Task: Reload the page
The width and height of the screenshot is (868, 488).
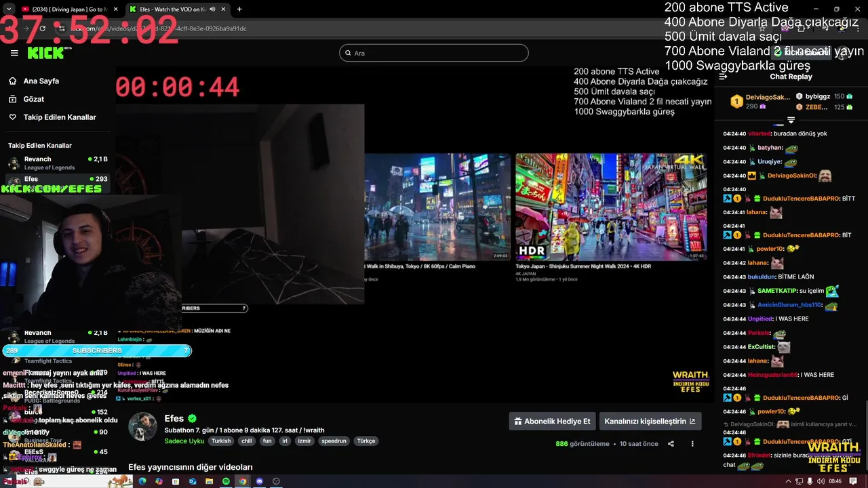Action: pyautogui.click(x=42, y=28)
